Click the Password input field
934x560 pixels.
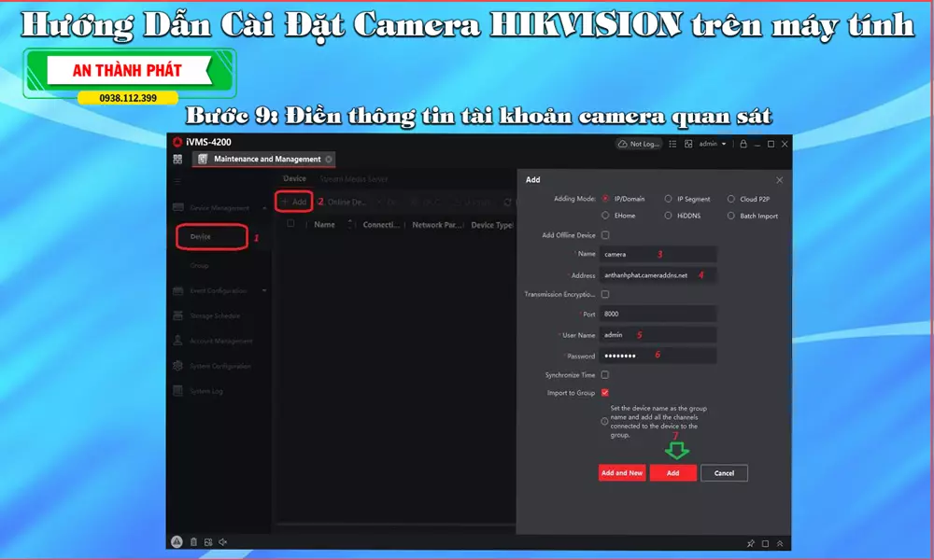658,356
